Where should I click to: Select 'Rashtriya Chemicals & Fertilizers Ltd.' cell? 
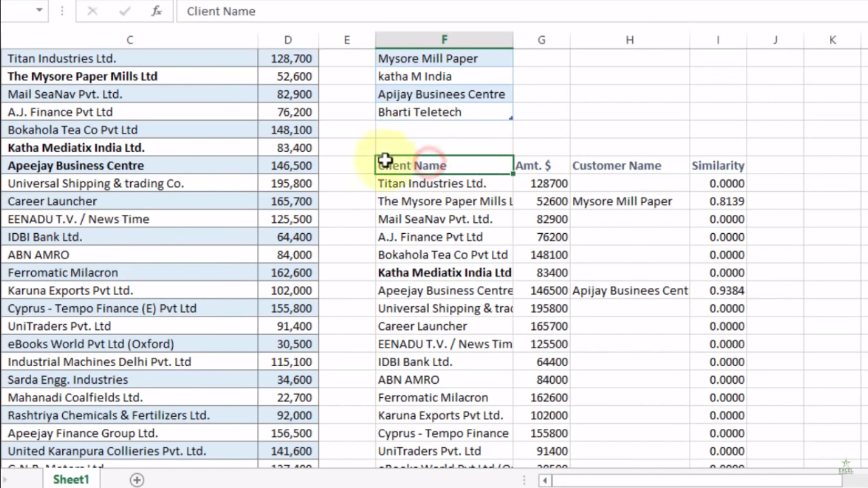point(130,416)
